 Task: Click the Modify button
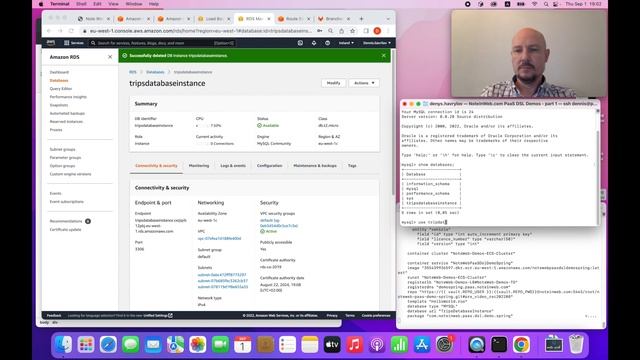[333, 83]
